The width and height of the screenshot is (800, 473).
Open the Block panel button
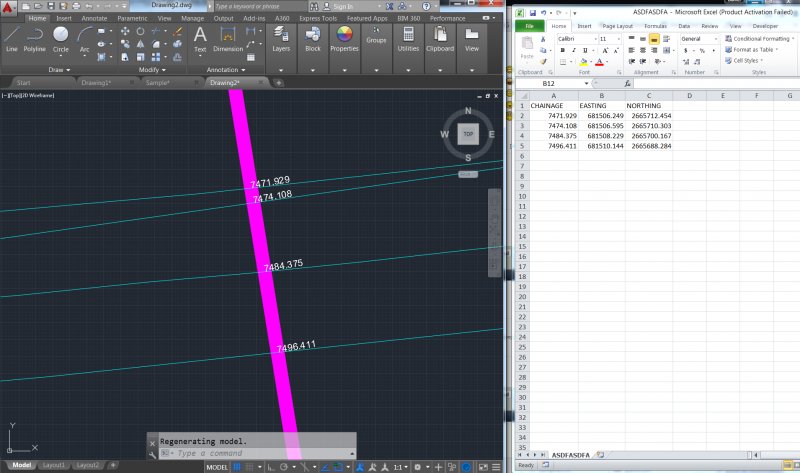pyautogui.click(x=313, y=39)
